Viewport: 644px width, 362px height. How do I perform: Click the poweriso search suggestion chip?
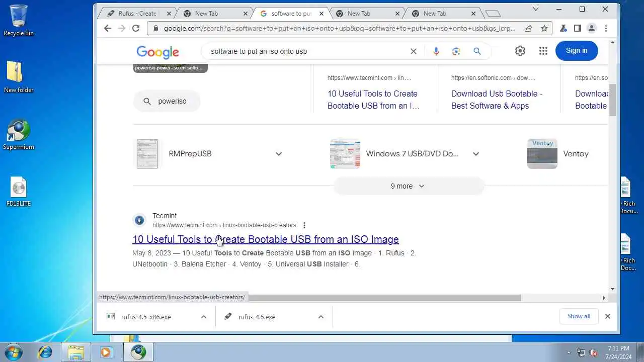click(x=167, y=101)
